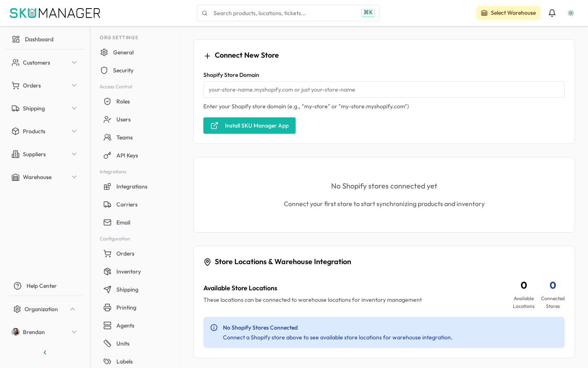Click the Users person-check icon
The image size is (588, 368).
tap(107, 119)
